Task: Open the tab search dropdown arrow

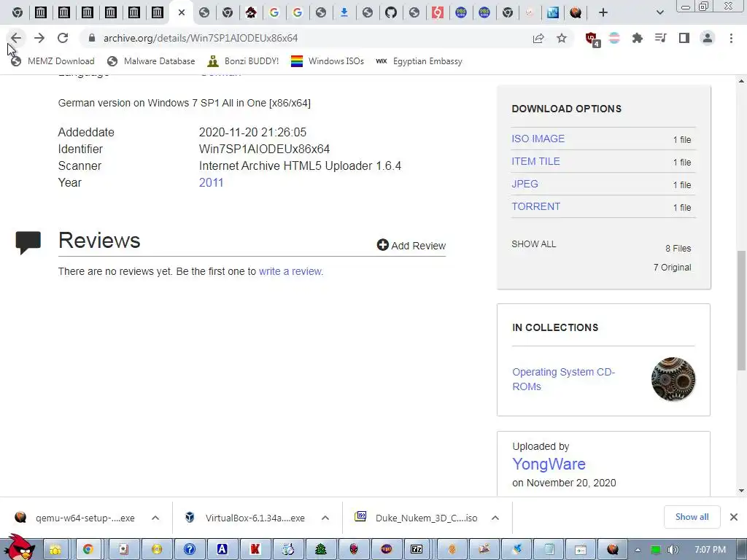Action: click(x=659, y=13)
